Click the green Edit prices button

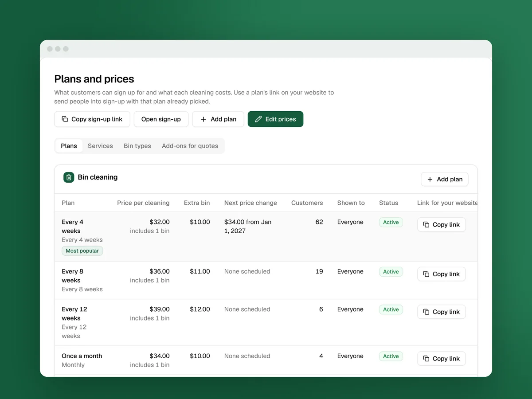275,119
